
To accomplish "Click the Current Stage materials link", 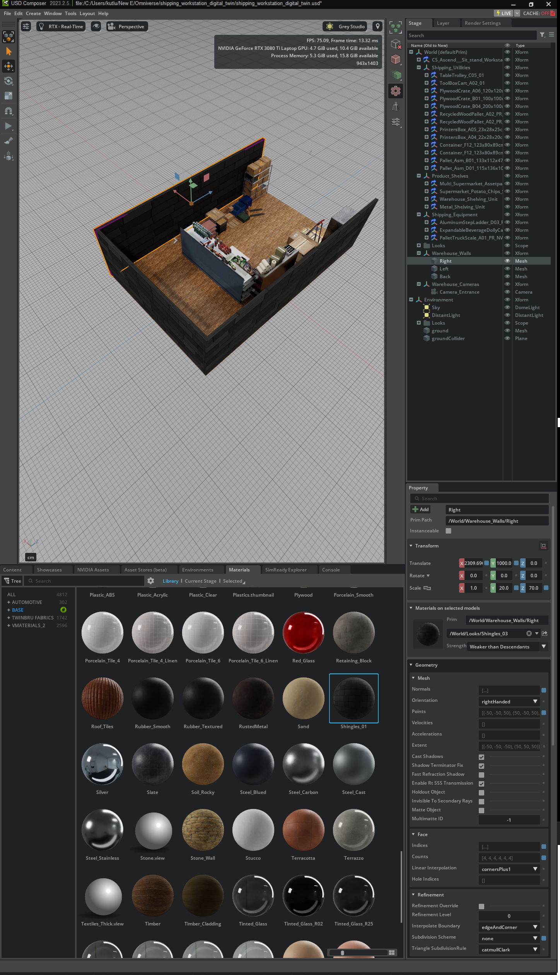I will [200, 581].
